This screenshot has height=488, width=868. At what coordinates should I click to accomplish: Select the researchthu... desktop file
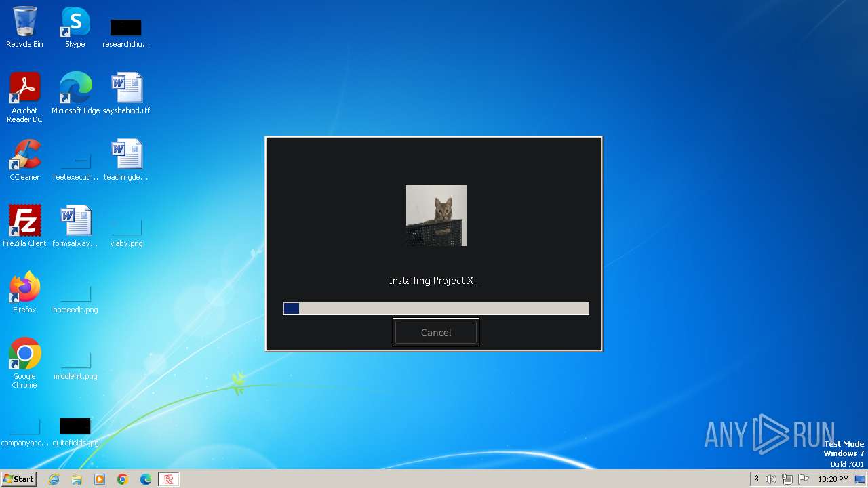126,33
